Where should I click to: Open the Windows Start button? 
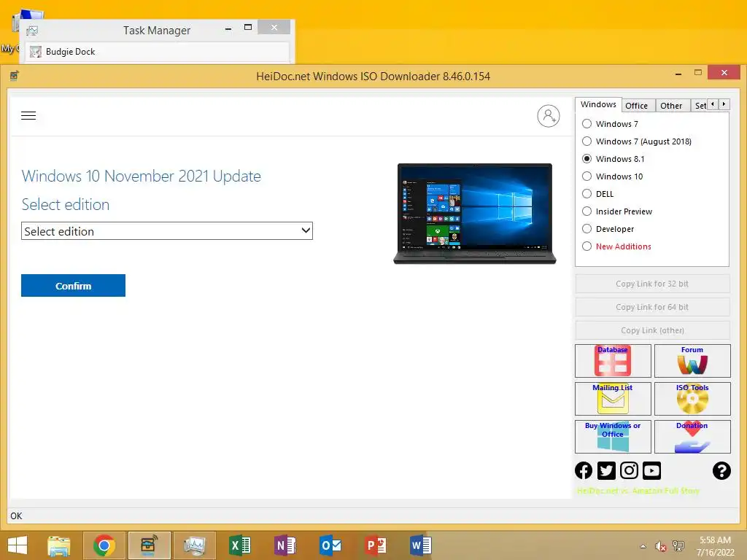(x=18, y=545)
